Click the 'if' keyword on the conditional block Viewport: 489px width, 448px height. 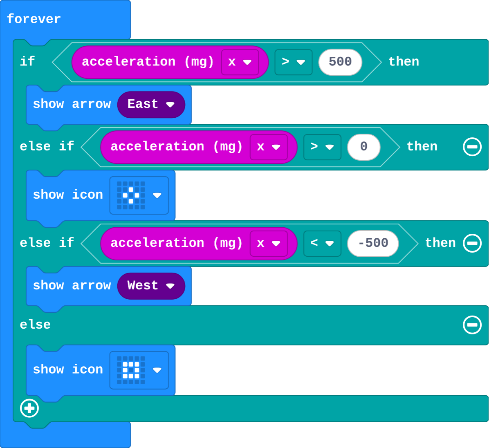point(27,61)
